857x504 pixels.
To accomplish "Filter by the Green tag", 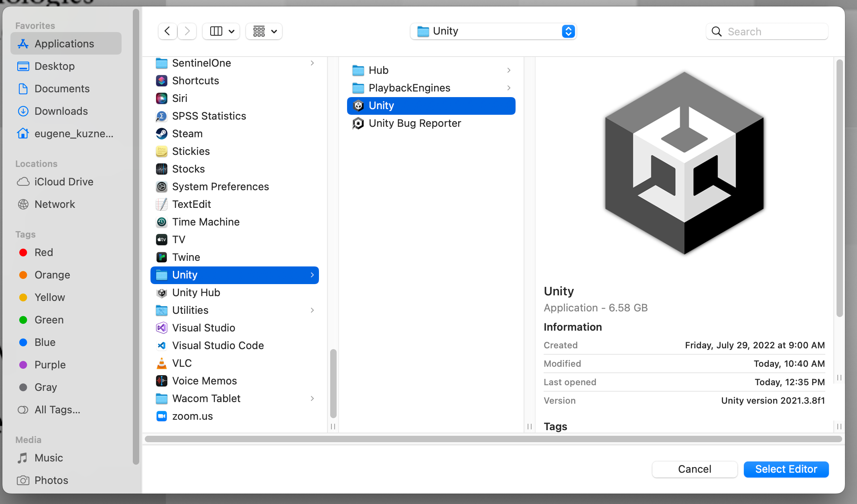I will (x=66, y=319).
